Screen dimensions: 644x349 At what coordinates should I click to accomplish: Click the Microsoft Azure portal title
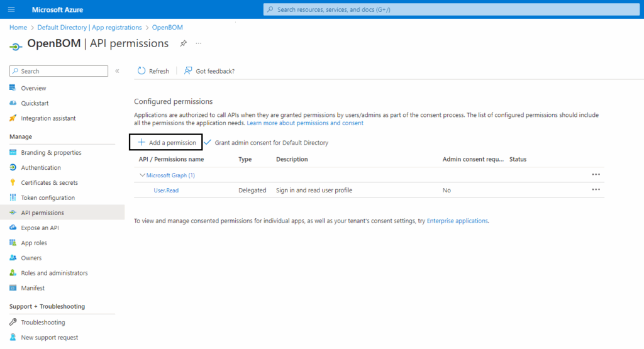click(57, 9)
